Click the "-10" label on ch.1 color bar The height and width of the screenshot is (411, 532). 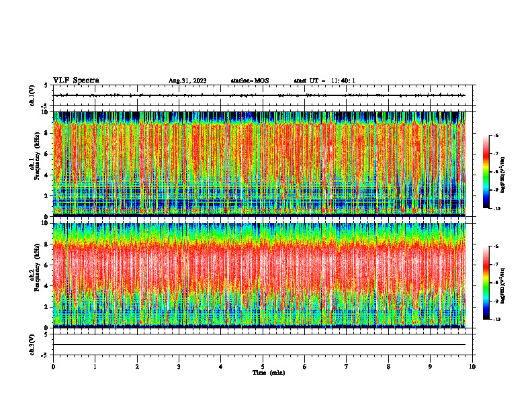(x=497, y=209)
